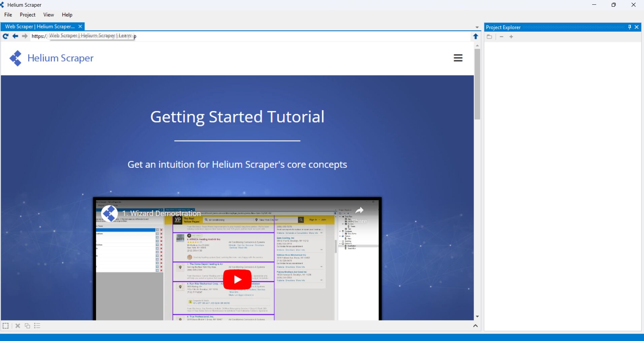This screenshot has height=341, width=644.
Task: Open the View menu
Action: pos(48,15)
